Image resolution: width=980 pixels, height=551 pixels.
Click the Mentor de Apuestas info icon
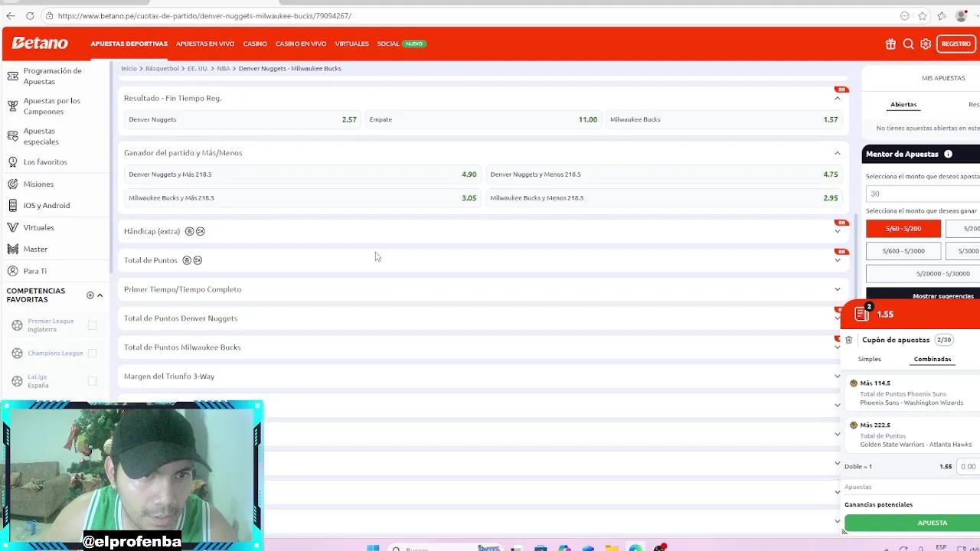[x=948, y=154]
